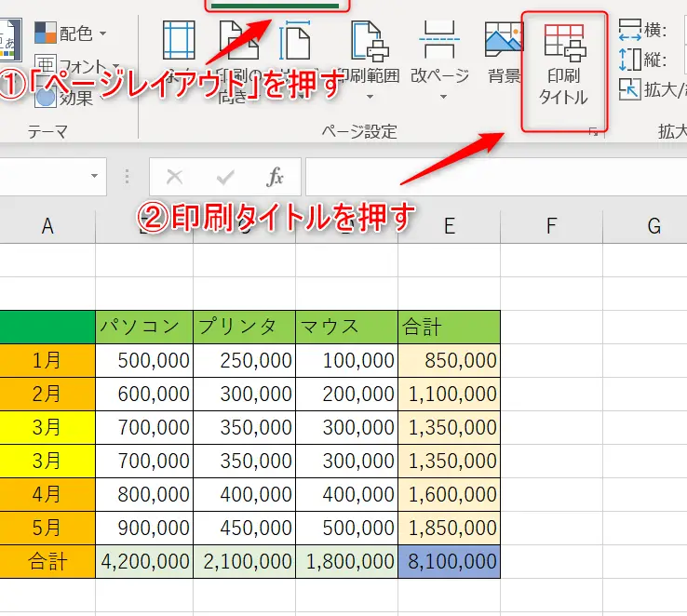The height and width of the screenshot is (616, 687).
Task: Select column F header
Action: tap(551, 226)
